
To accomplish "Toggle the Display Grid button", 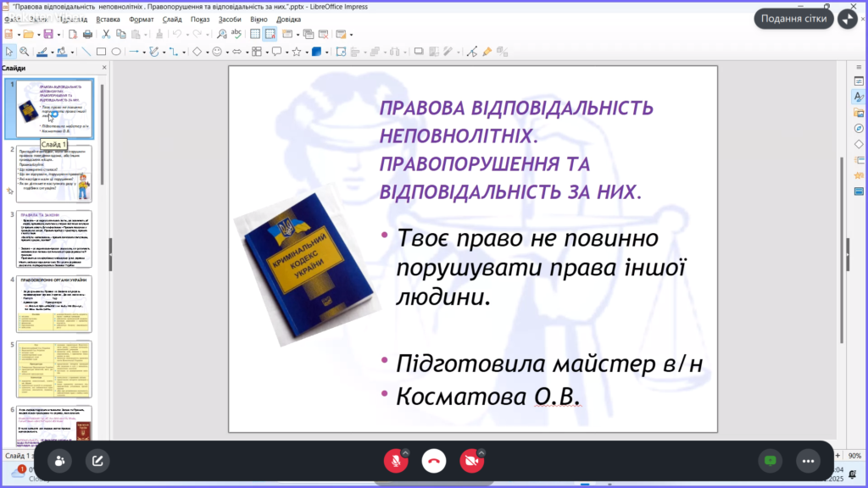I will point(253,34).
